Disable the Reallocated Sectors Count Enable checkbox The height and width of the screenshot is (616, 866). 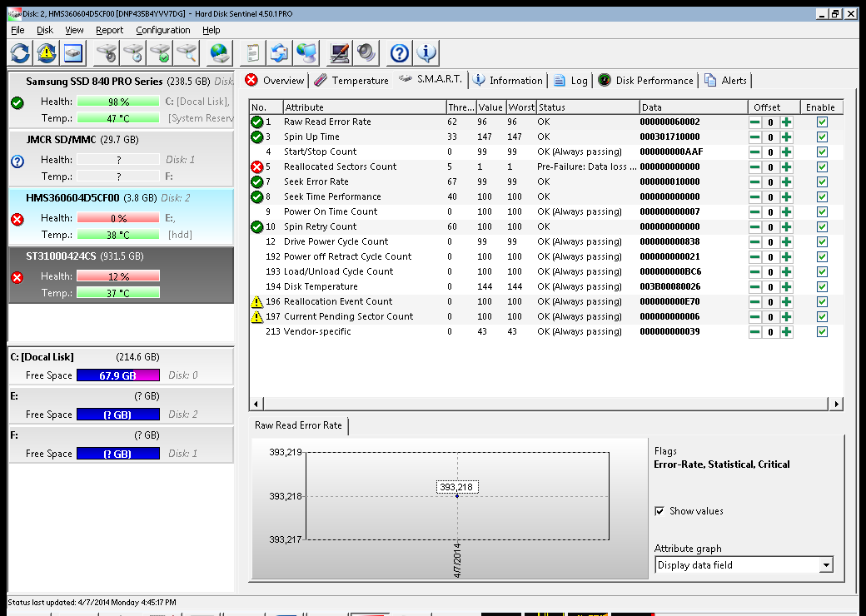pos(822,166)
